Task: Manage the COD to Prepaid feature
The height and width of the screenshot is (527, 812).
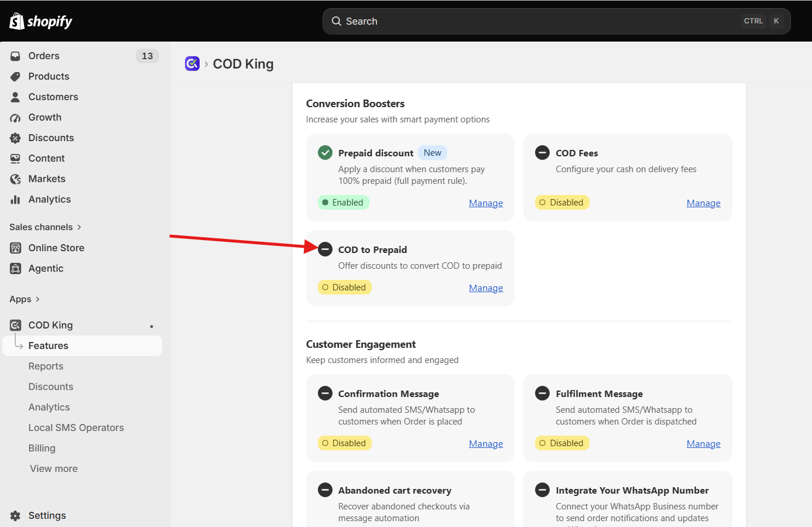Action: point(486,288)
